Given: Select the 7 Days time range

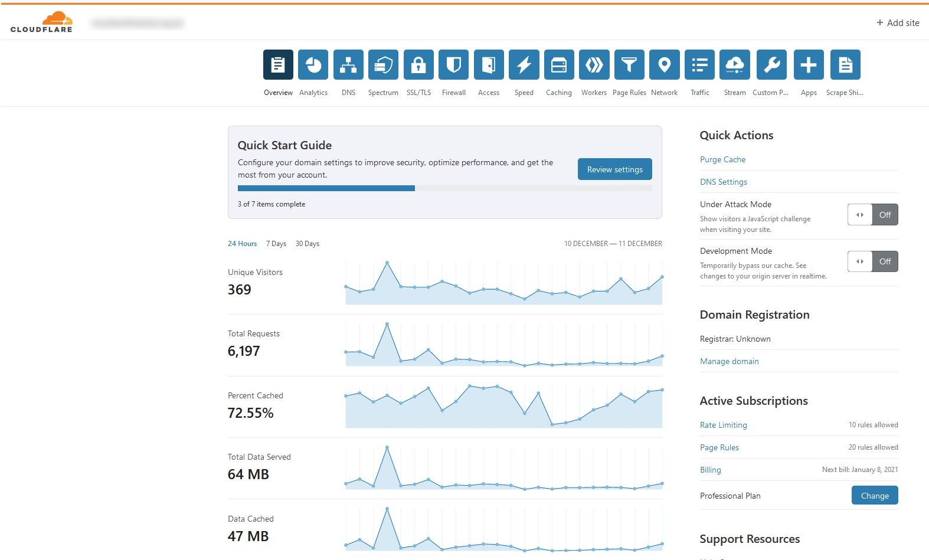Looking at the screenshot, I should click(276, 244).
